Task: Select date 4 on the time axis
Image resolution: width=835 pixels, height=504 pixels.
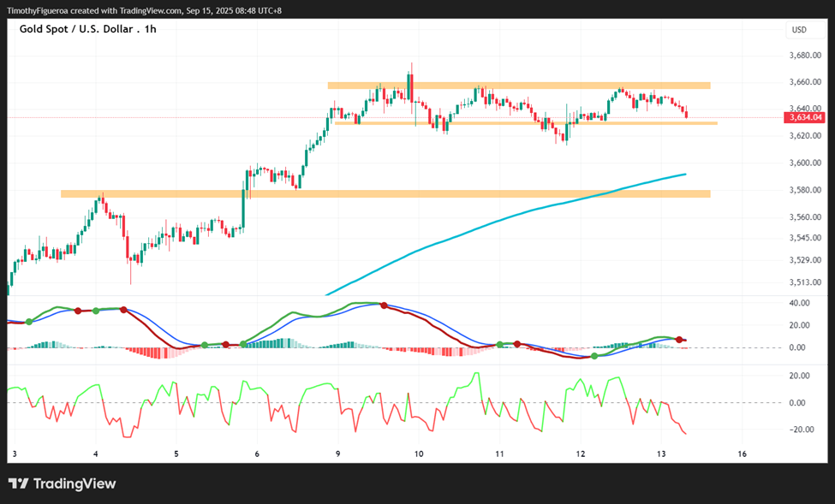Action: (96, 454)
